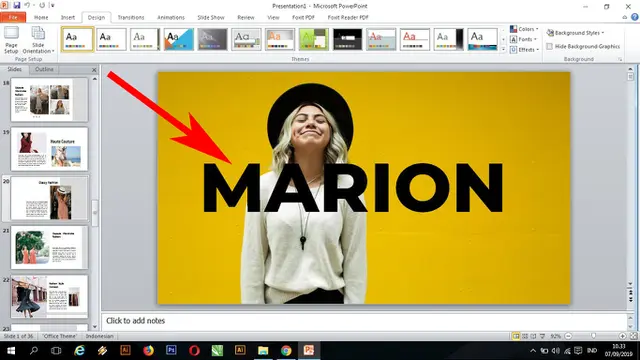Open Format Background dialog launcher

coord(620,59)
